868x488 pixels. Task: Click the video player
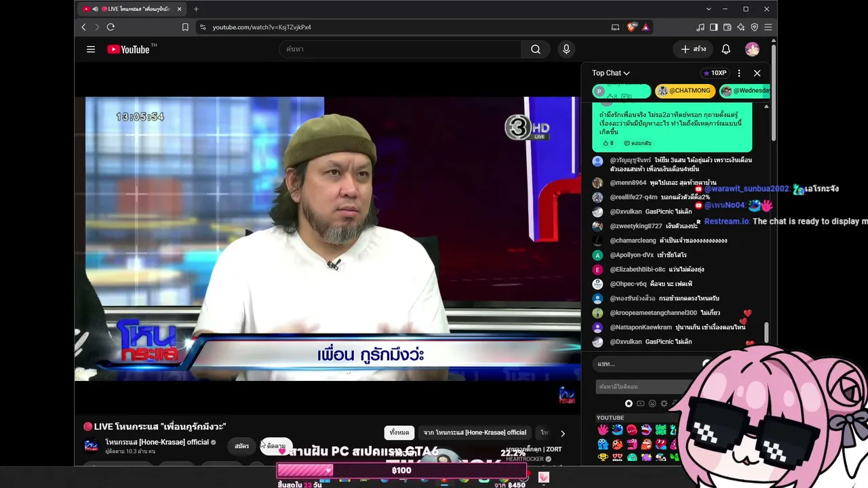(328, 239)
